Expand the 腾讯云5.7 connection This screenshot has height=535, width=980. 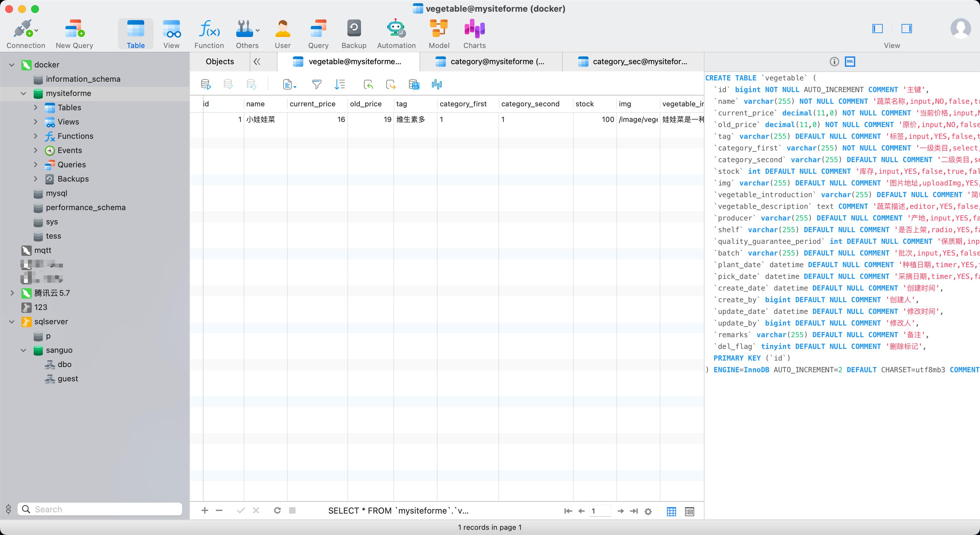12,293
